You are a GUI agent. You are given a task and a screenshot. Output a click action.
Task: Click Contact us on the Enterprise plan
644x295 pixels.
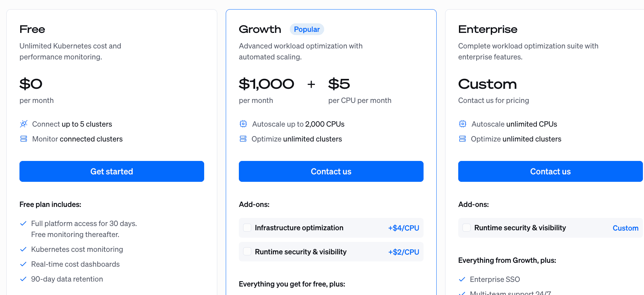(550, 171)
